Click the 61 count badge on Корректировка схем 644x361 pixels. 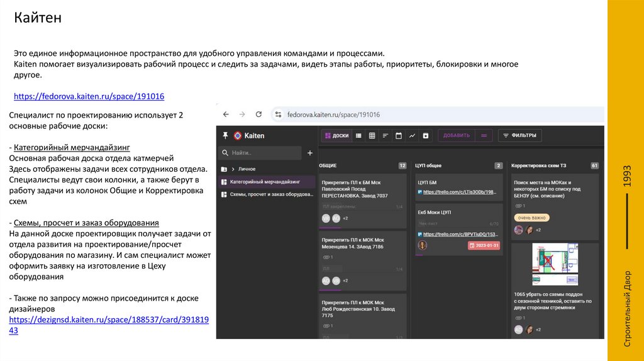tap(594, 165)
